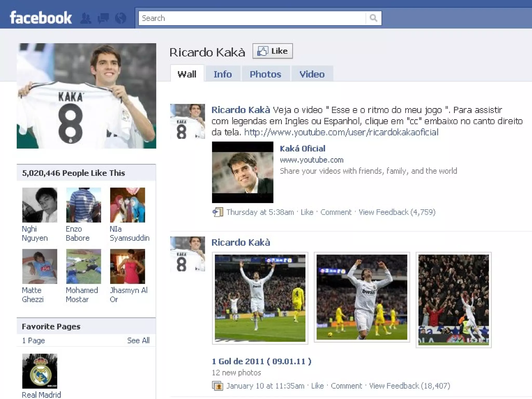Click See All in Favorite Pages
532x399 pixels.
point(138,341)
